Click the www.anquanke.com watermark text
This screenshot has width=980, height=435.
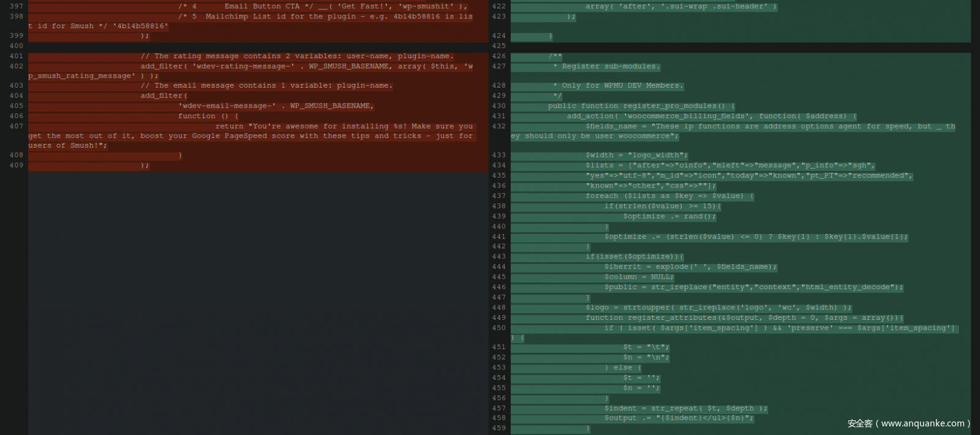coord(908,423)
